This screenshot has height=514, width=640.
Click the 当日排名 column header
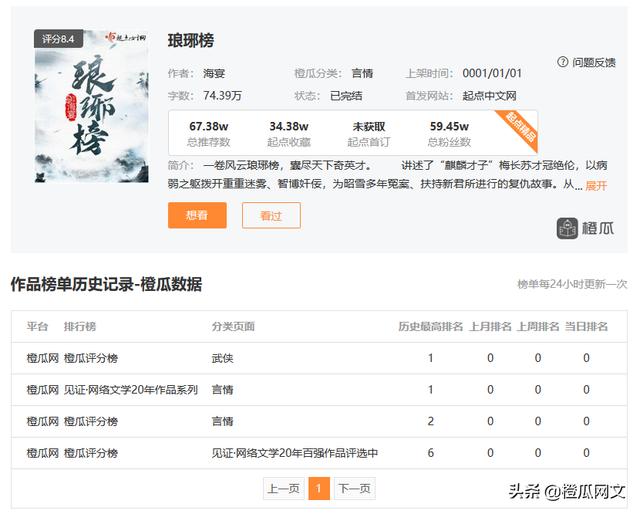586,327
